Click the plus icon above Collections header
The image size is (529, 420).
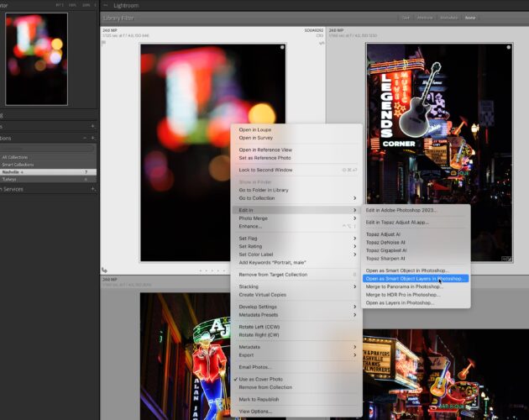[x=92, y=126]
